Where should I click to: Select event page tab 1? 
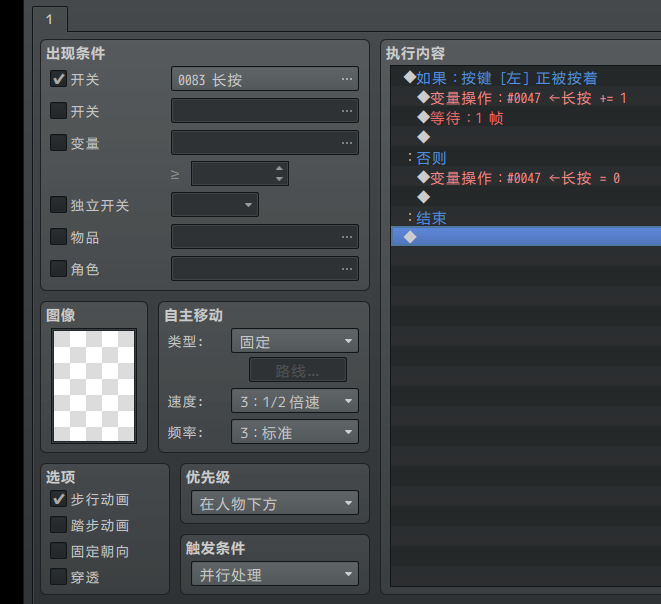[x=50, y=19]
